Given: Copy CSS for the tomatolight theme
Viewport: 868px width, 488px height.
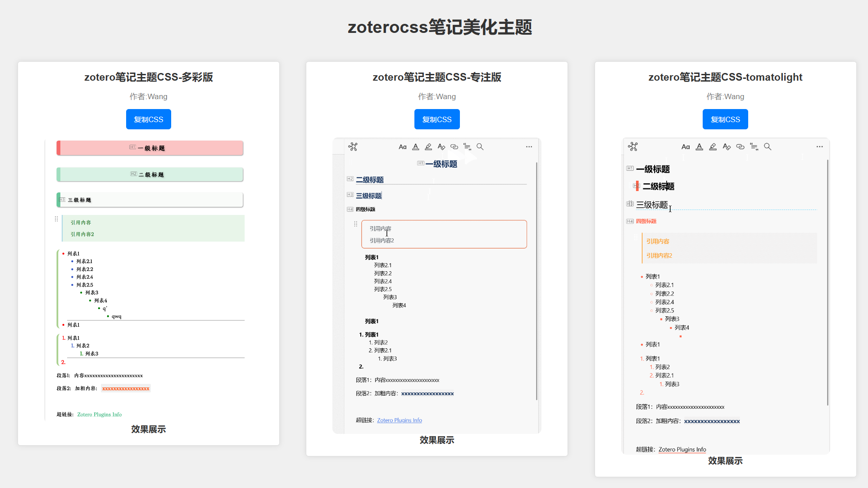Looking at the screenshot, I should click(x=725, y=119).
